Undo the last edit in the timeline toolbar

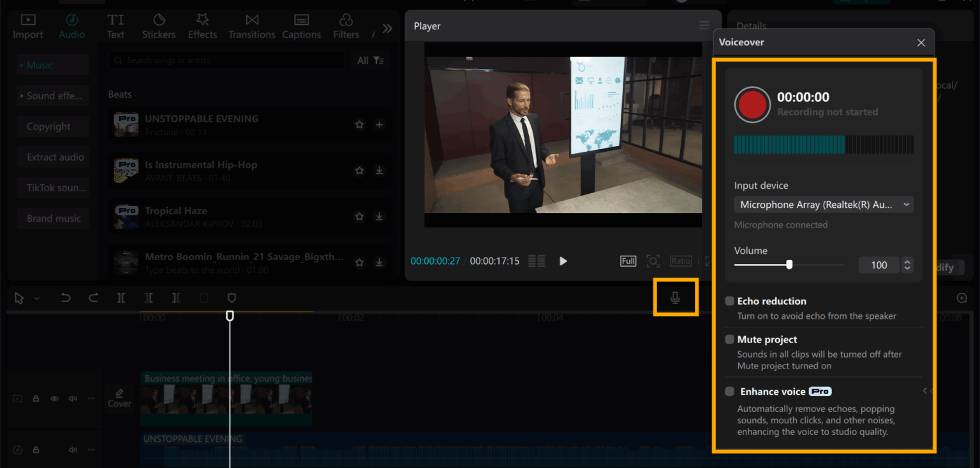pos(64,298)
